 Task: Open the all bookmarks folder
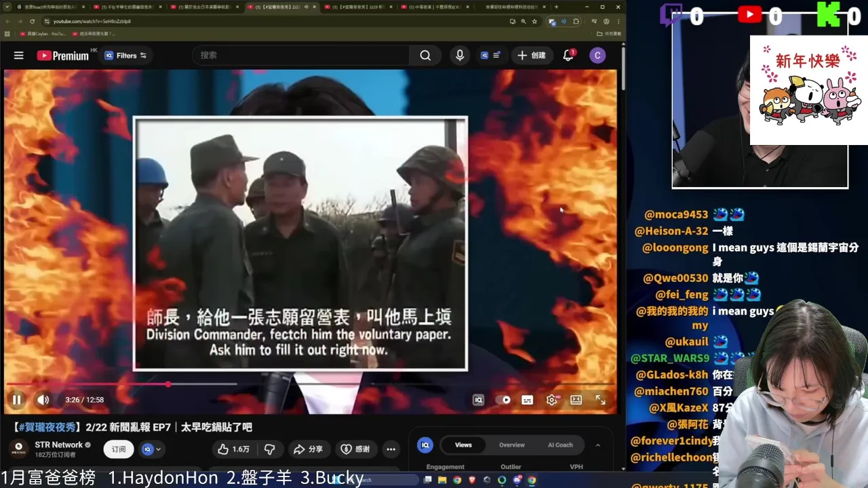[x=609, y=33]
